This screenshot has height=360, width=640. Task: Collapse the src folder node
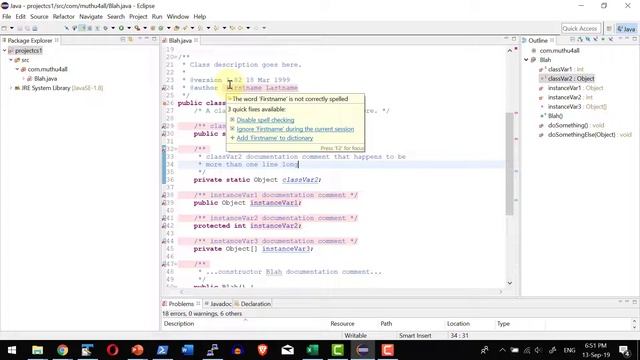11,60
